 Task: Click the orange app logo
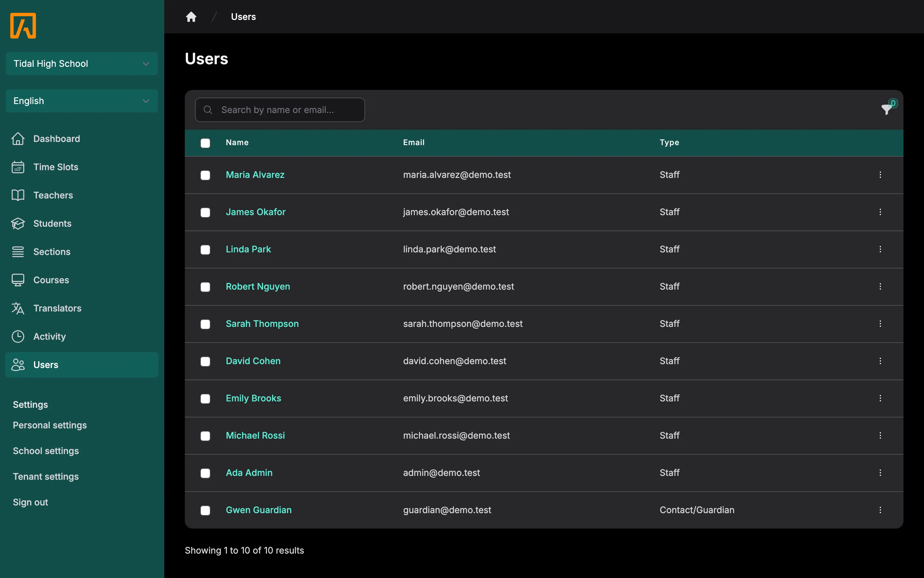pos(23,26)
